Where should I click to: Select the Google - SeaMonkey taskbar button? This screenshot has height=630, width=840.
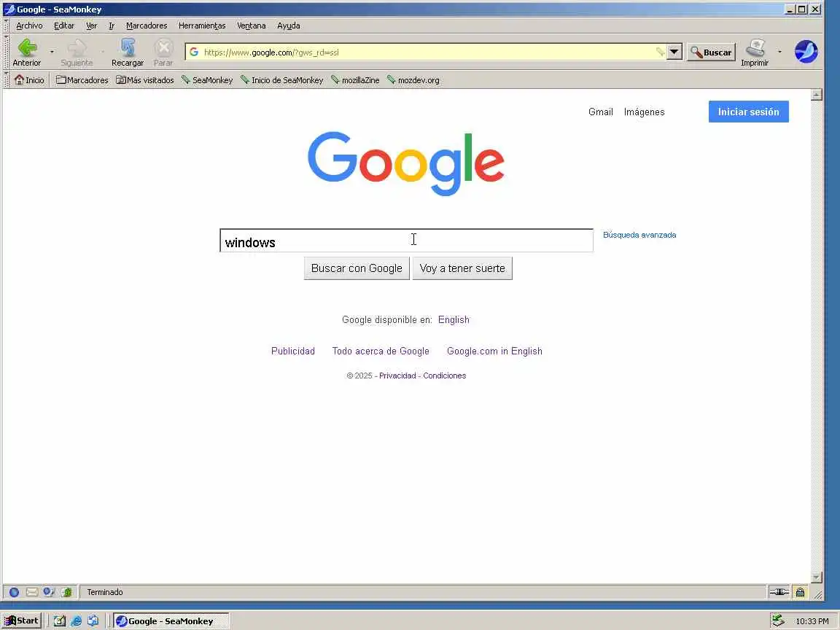click(x=171, y=621)
